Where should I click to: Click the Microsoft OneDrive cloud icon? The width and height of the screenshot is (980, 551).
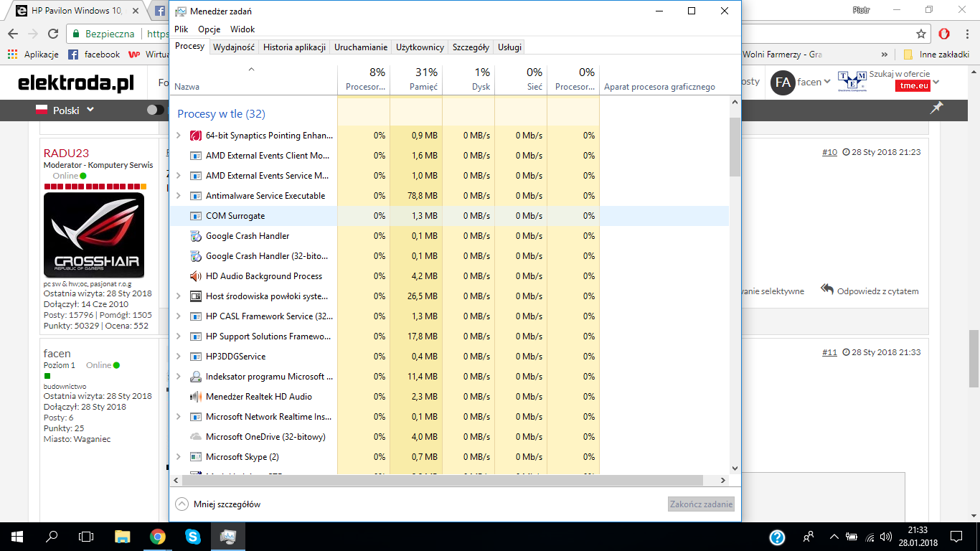(196, 437)
